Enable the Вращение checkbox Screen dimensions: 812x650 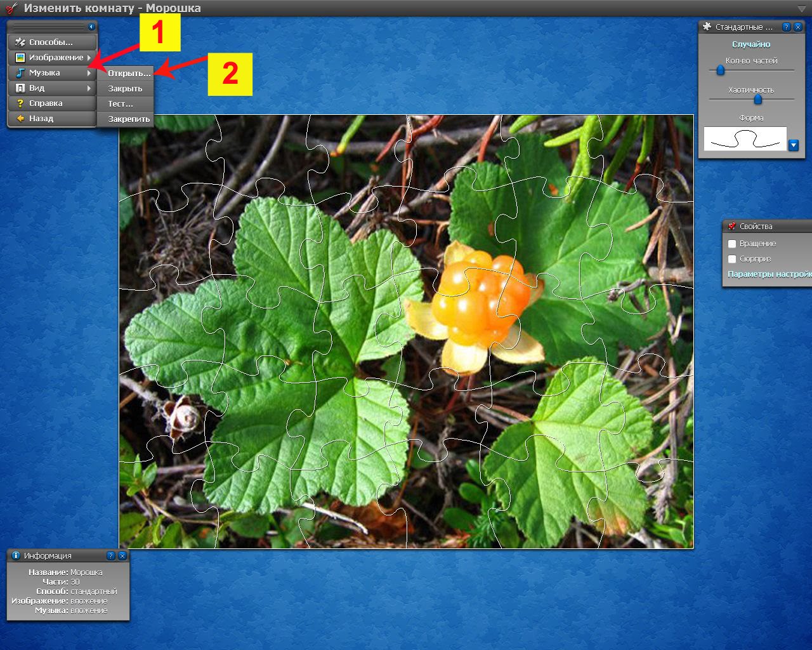click(x=732, y=244)
